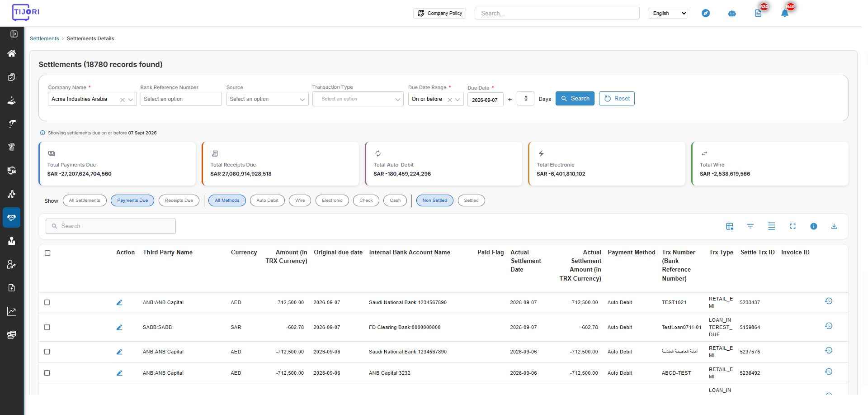
Task: Edit the ABCD-TEST settlement row
Action: (x=119, y=373)
